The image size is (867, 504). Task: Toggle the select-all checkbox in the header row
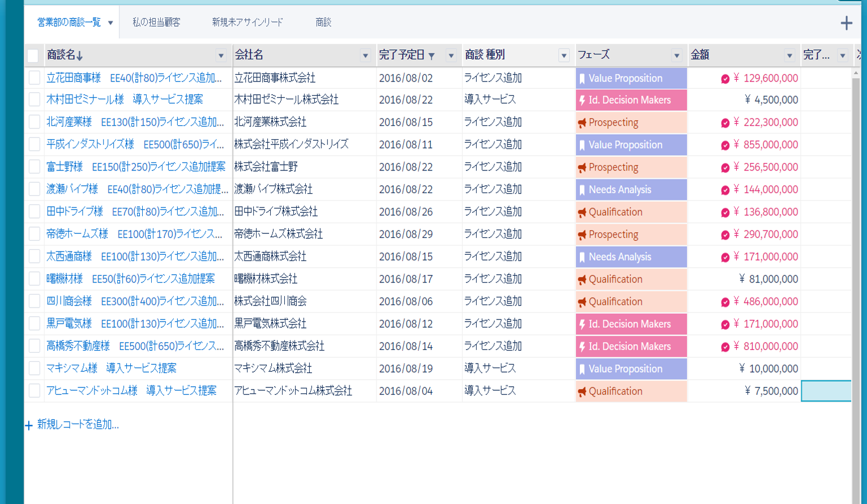33,54
